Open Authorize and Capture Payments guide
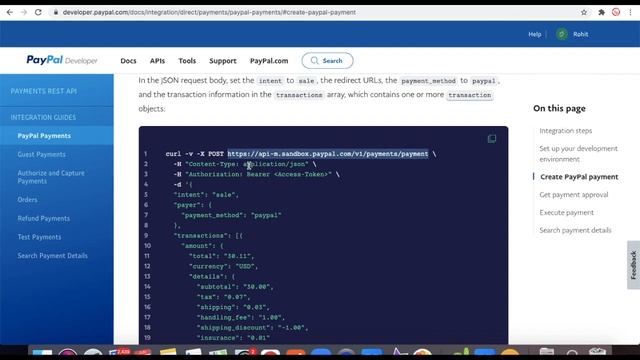This screenshot has width=640, height=360. click(51, 177)
